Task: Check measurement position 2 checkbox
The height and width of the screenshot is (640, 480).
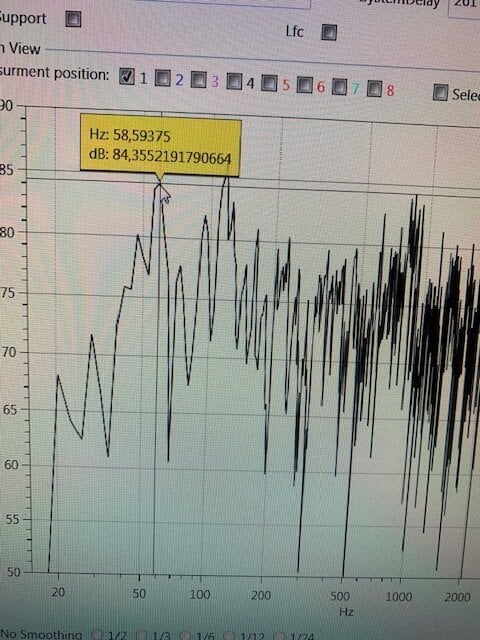Action: (x=162, y=78)
